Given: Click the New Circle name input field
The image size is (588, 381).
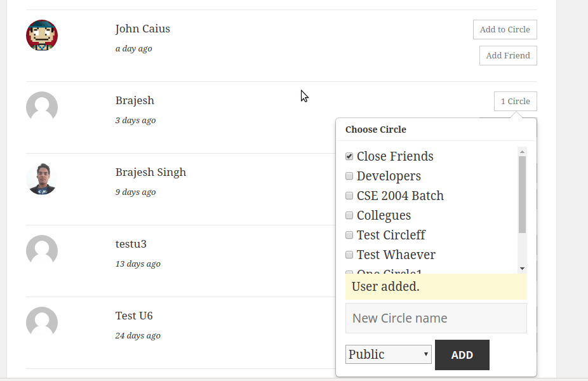Looking at the screenshot, I should click(x=436, y=317).
